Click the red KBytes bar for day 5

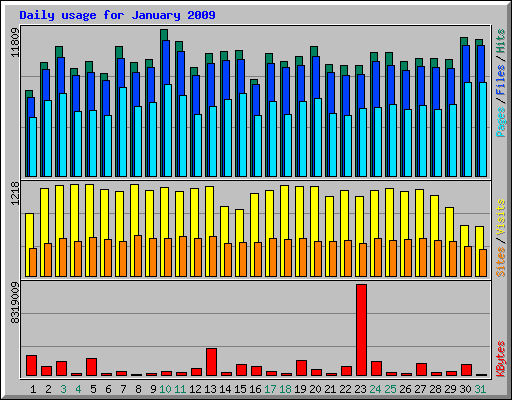91,367
